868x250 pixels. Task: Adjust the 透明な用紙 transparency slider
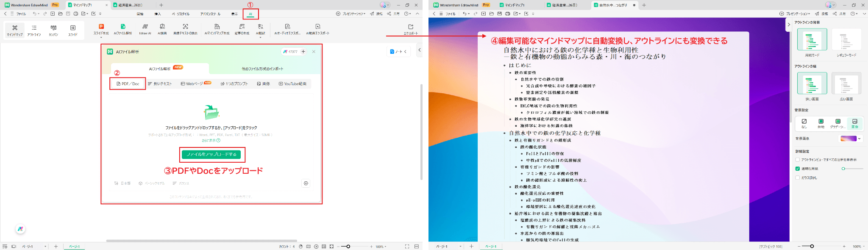click(x=844, y=169)
